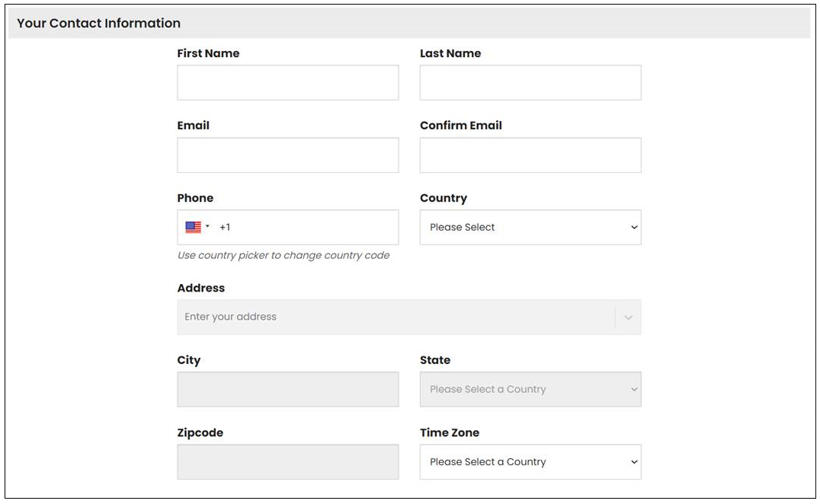The height and width of the screenshot is (504, 820).
Task: Click the 'Last Name' label
Action: [450, 53]
